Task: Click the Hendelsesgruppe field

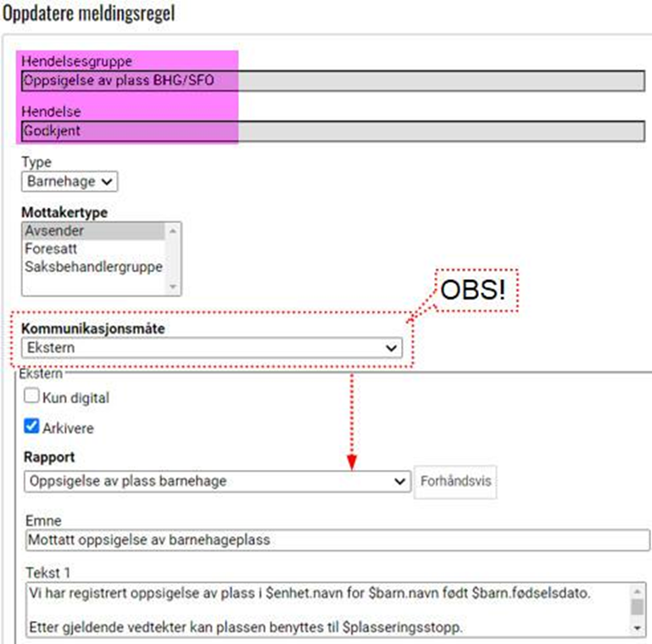Action: [x=331, y=81]
